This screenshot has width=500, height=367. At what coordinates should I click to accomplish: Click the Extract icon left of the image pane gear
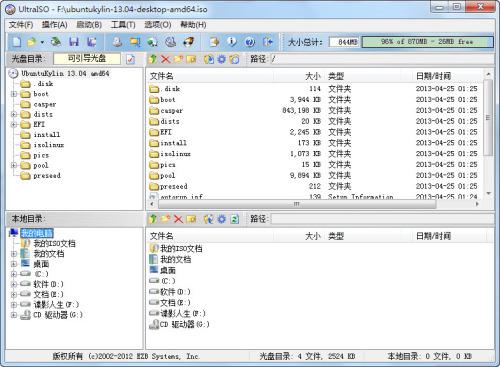pos(209,59)
